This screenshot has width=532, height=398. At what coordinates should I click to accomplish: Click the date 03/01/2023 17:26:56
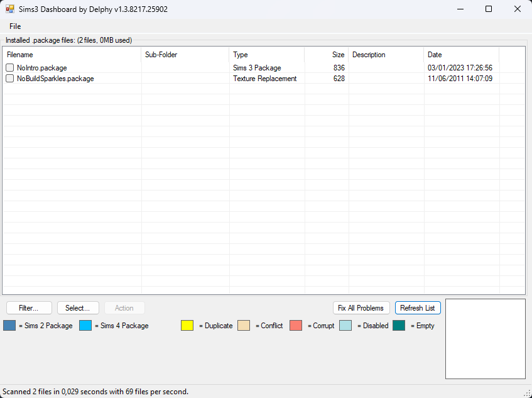[460, 68]
